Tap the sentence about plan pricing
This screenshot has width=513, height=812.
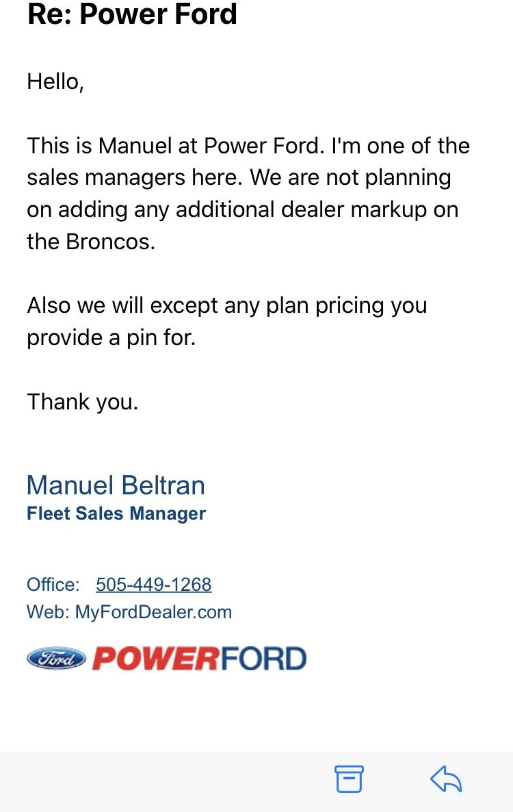(227, 321)
